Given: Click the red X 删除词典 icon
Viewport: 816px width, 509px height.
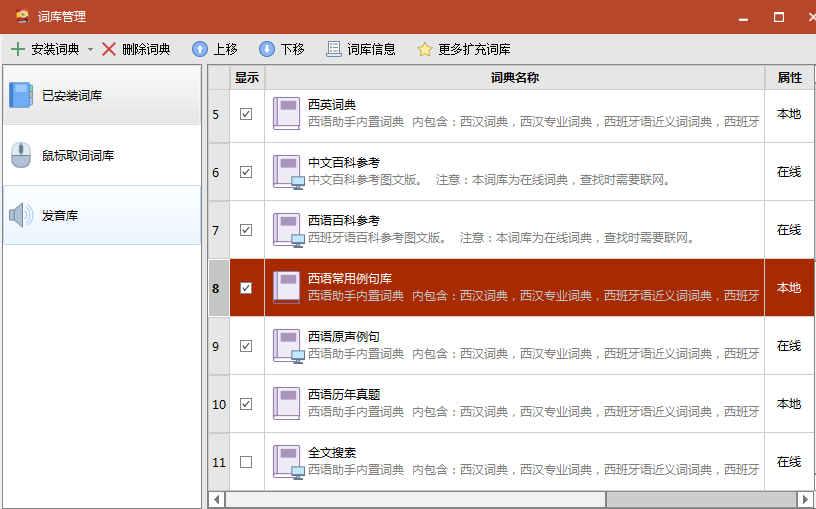Looking at the screenshot, I should coord(109,49).
